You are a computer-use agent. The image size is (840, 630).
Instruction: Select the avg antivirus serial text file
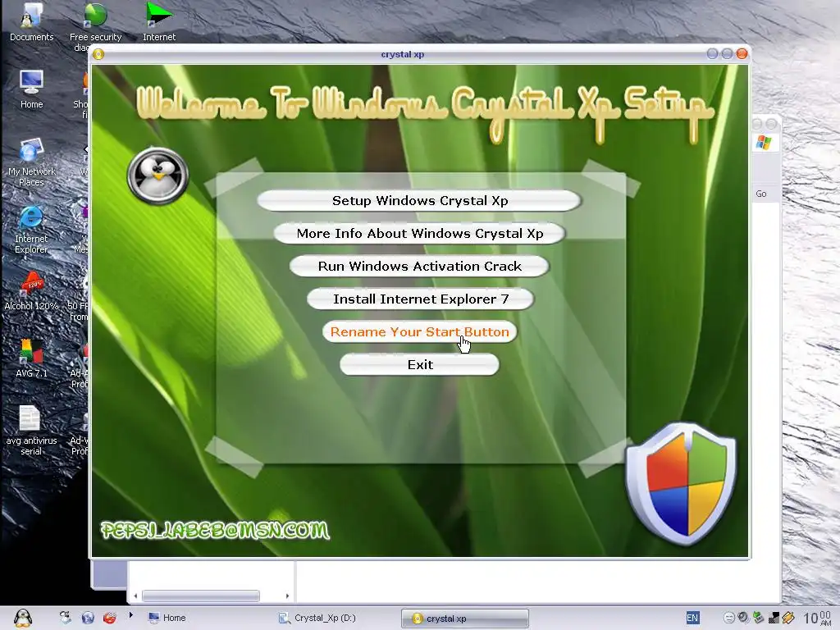pos(31,431)
